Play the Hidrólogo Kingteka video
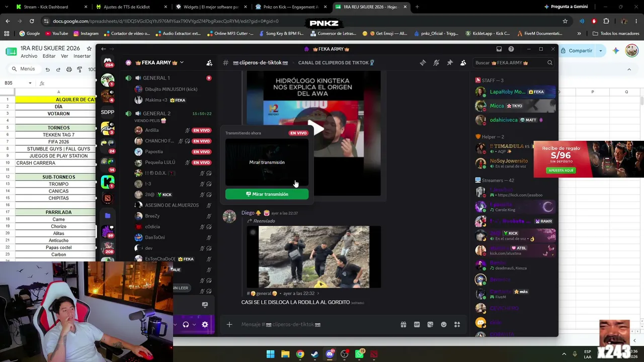The width and height of the screenshot is (644, 362). pos(315,129)
